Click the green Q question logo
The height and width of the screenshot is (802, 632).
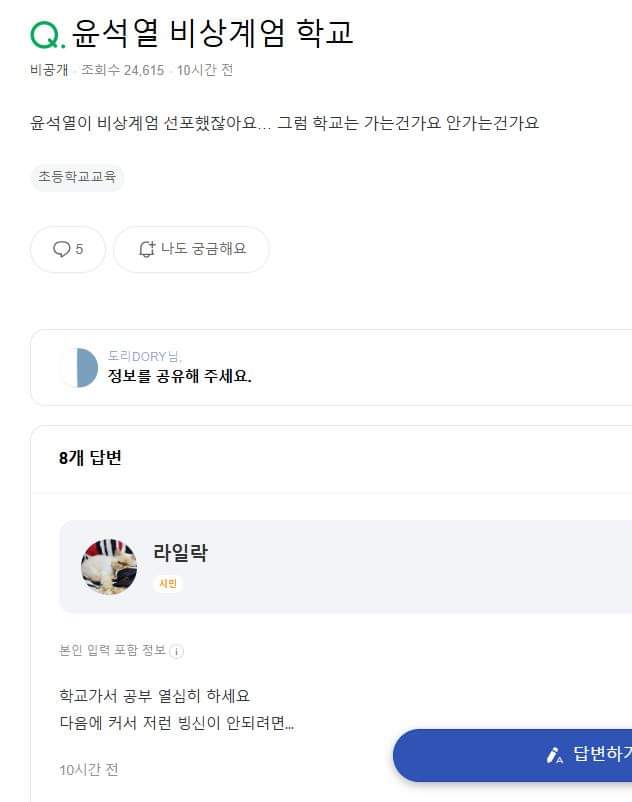point(47,35)
